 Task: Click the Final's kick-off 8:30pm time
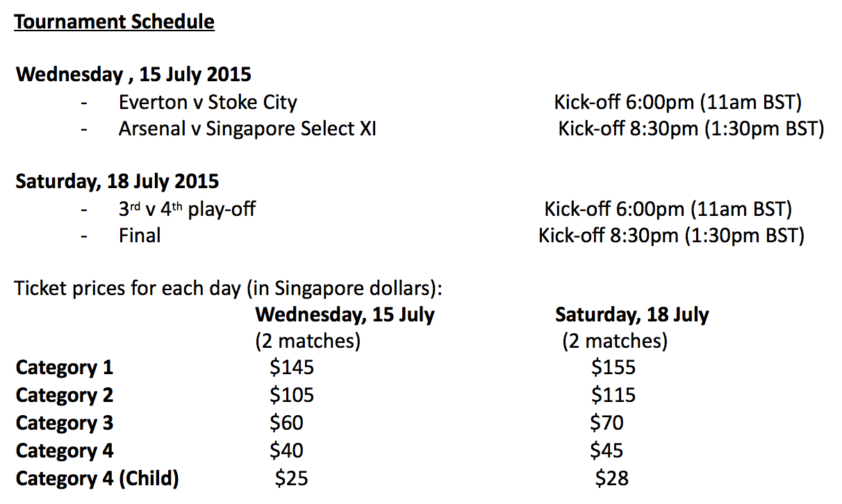[671, 235]
